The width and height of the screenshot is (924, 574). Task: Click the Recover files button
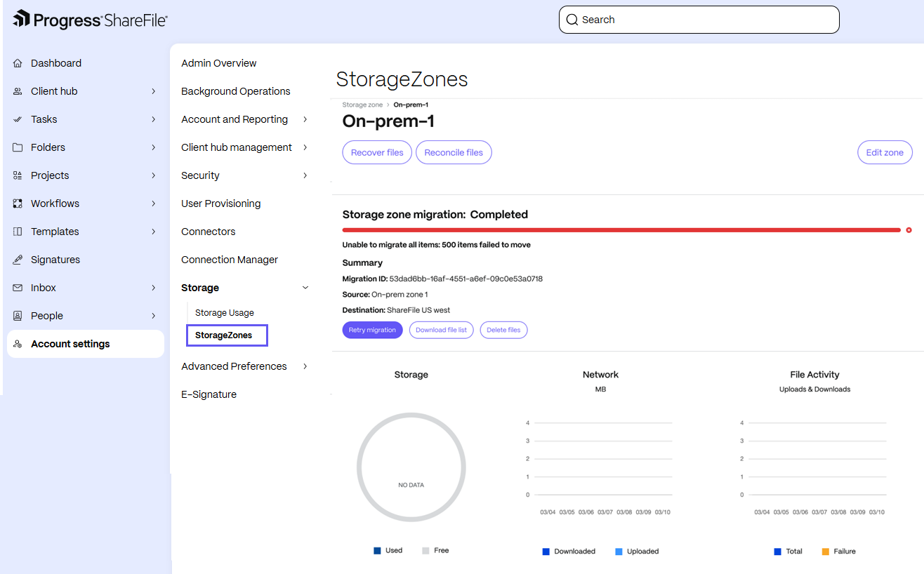coord(377,152)
